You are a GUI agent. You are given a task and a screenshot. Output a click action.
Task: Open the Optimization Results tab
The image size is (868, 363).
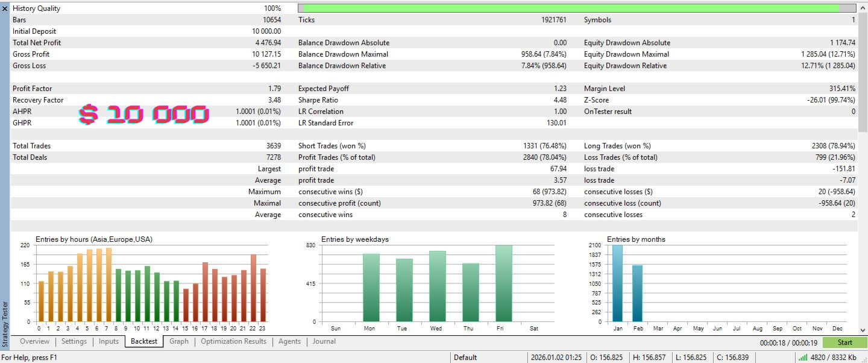pos(233,341)
